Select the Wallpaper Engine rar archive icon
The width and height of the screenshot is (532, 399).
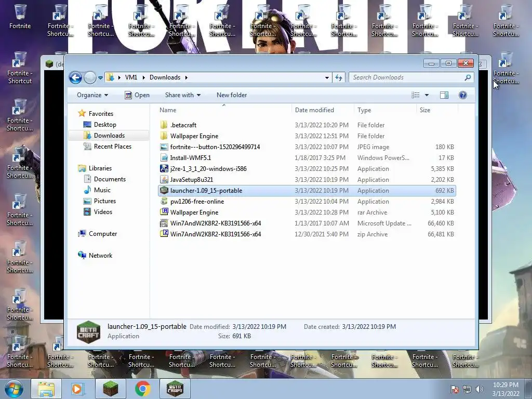click(164, 212)
